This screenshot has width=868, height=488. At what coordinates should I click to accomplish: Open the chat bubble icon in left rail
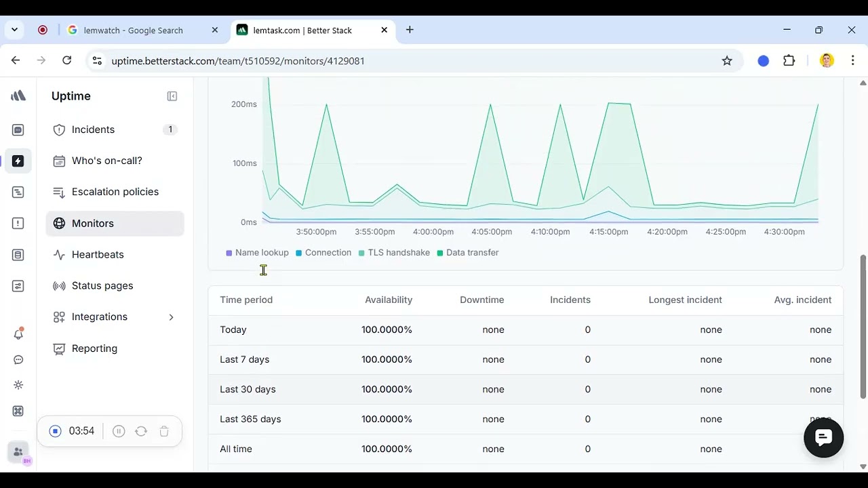pos(18,360)
